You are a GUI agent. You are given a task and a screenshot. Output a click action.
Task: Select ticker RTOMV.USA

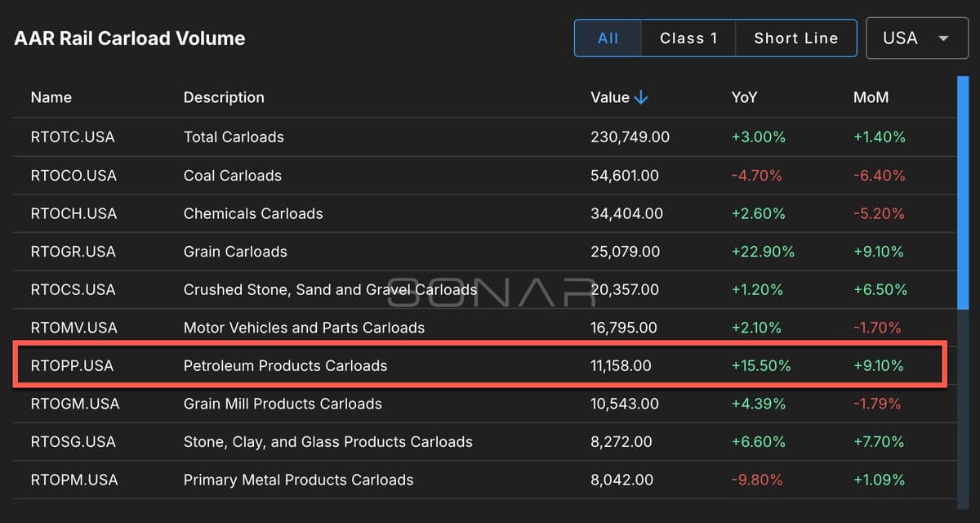point(74,328)
